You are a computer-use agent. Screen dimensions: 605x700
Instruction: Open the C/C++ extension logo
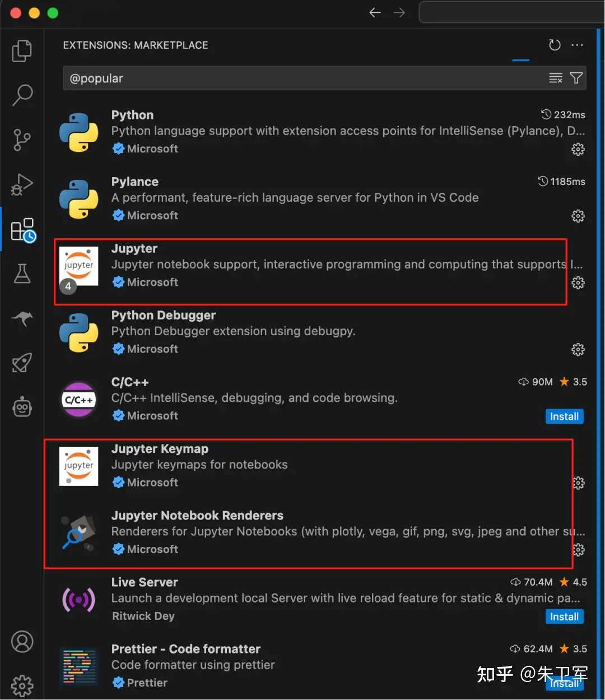(79, 399)
